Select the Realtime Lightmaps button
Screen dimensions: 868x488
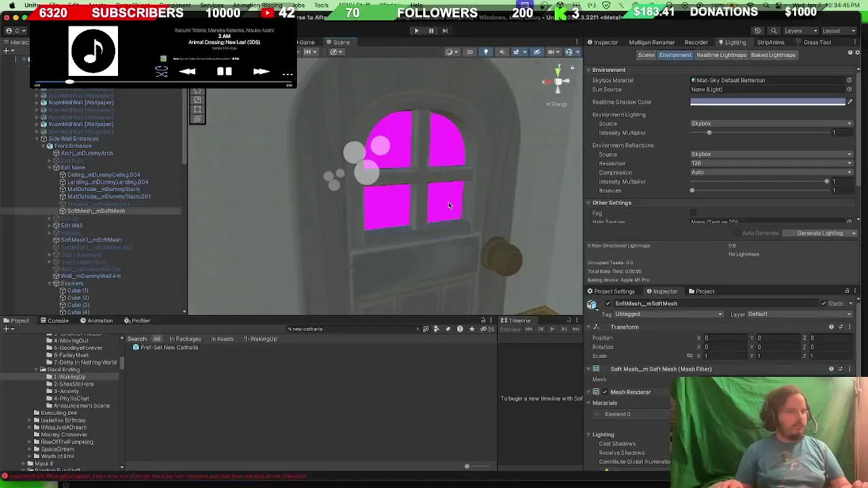721,55
